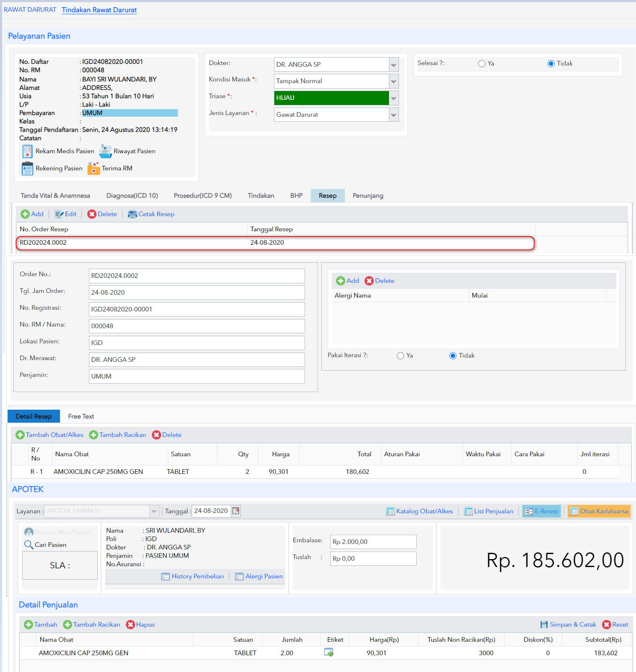Open E-Resep button
Screen dimensions: 636x672
pos(542,511)
